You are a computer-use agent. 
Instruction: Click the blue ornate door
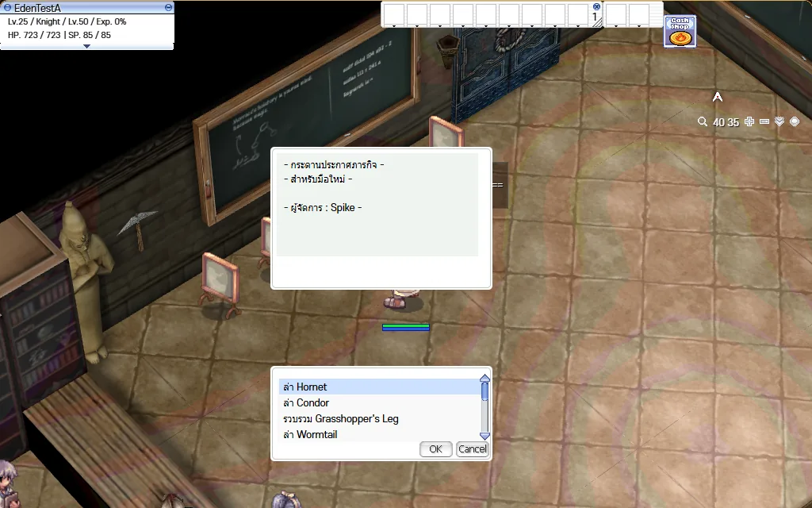[505, 70]
